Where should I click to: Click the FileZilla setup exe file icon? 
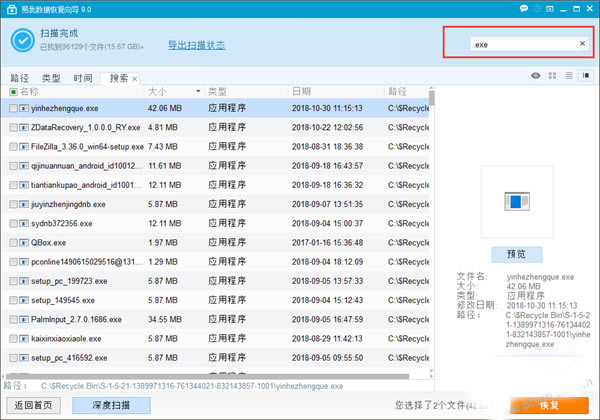point(24,147)
